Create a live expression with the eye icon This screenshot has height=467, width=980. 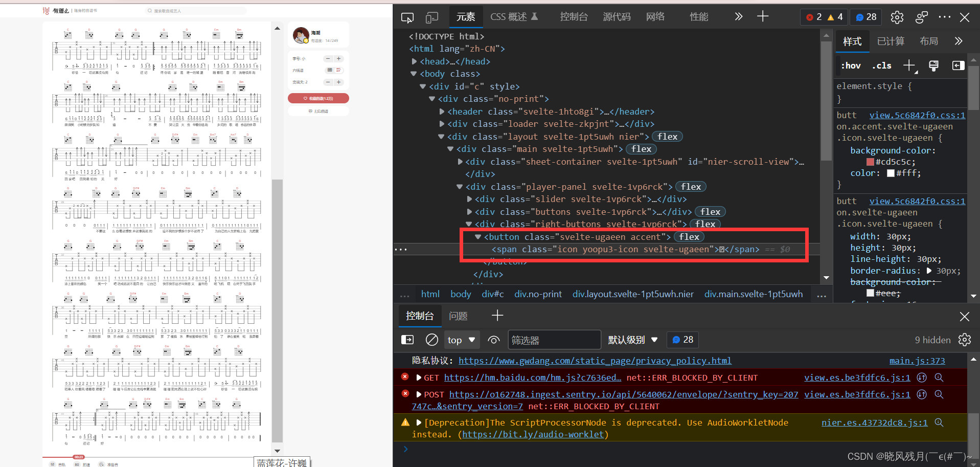[x=494, y=340]
